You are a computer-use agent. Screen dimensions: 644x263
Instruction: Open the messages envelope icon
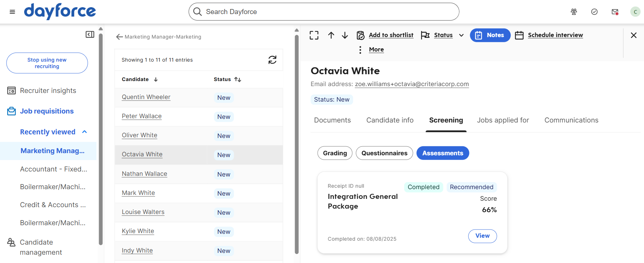point(615,12)
